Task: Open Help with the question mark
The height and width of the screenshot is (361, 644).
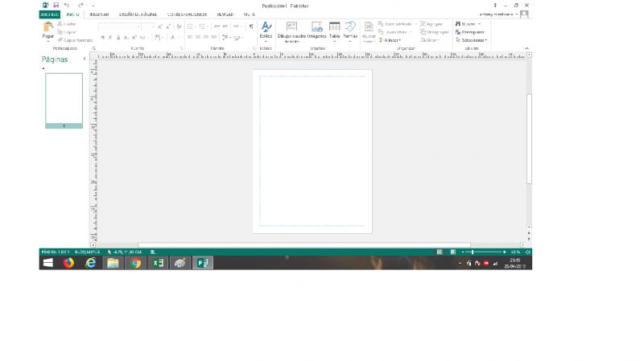Action: click(495, 6)
